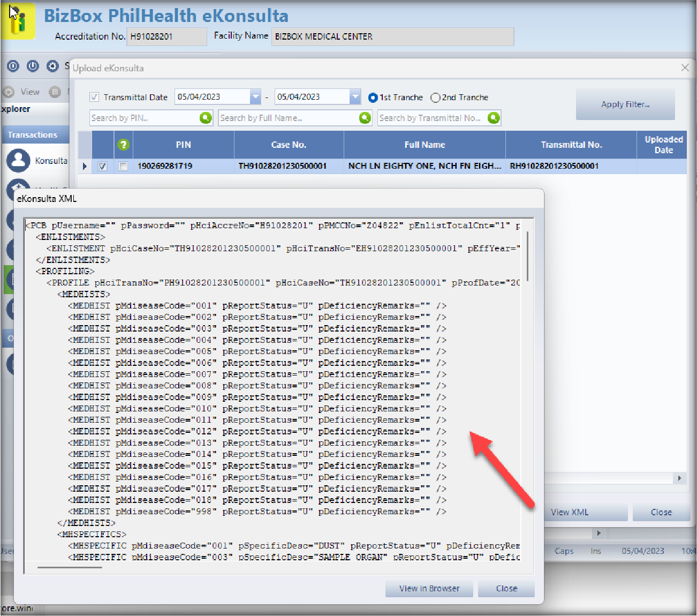This screenshot has height=616, width=697.
Task: Click the XML viewer horizontal scrollbar
Action: point(70,567)
